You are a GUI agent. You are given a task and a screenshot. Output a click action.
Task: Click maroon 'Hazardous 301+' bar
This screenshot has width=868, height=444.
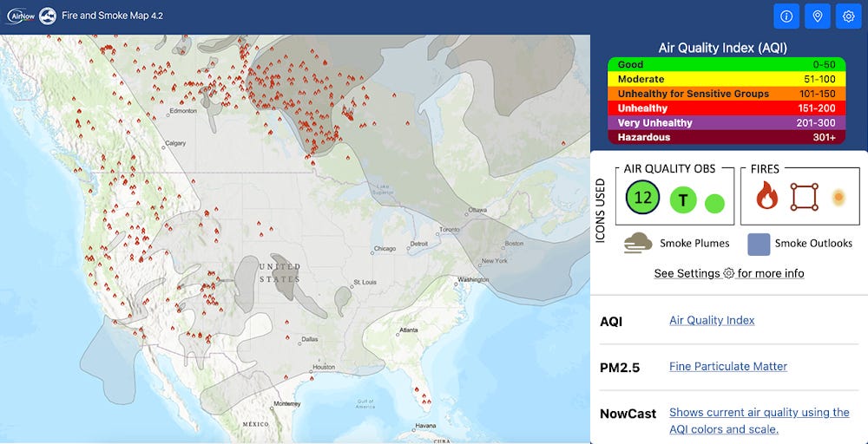(727, 137)
